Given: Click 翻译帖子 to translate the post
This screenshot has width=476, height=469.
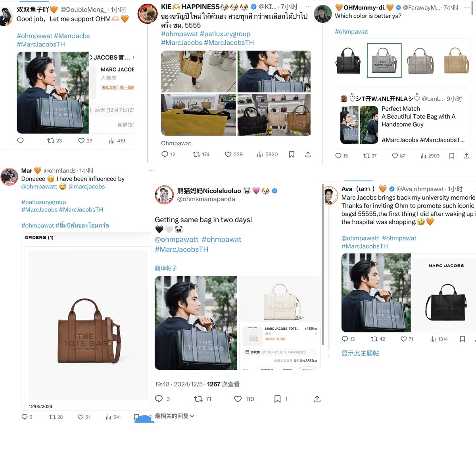Looking at the screenshot, I should [166, 268].
